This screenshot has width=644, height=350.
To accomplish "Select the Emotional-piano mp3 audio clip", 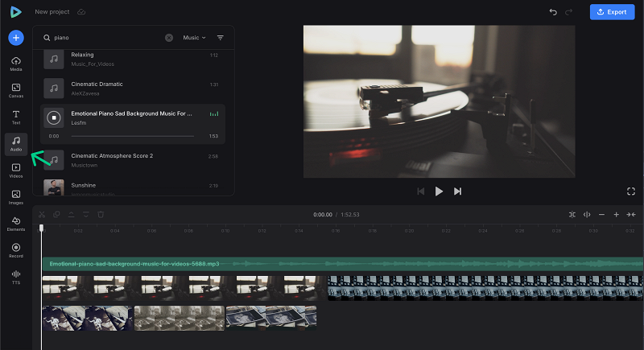I will click(343, 264).
